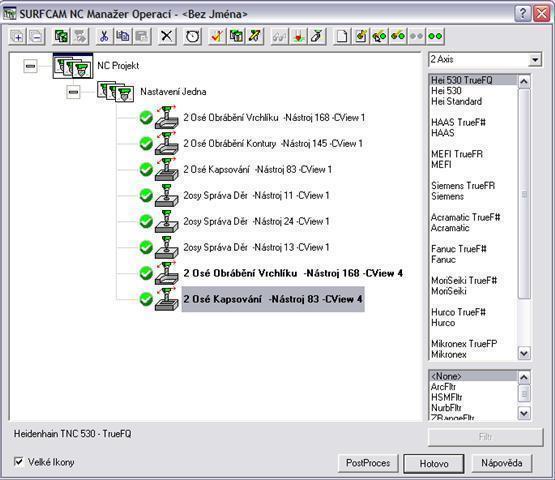Select Fanuc TrueF# postprocessor
This screenshot has width=555, height=480.
[473, 249]
